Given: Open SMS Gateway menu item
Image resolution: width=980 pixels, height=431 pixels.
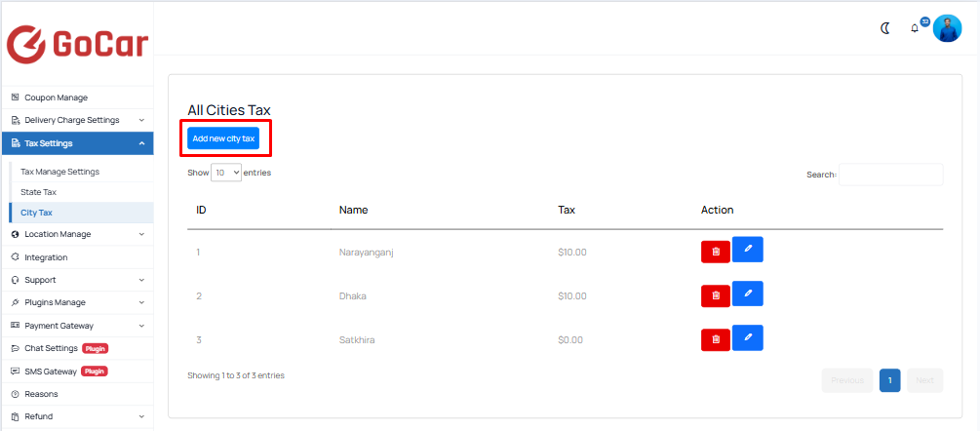Looking at the screenshot, I should 77,372.
